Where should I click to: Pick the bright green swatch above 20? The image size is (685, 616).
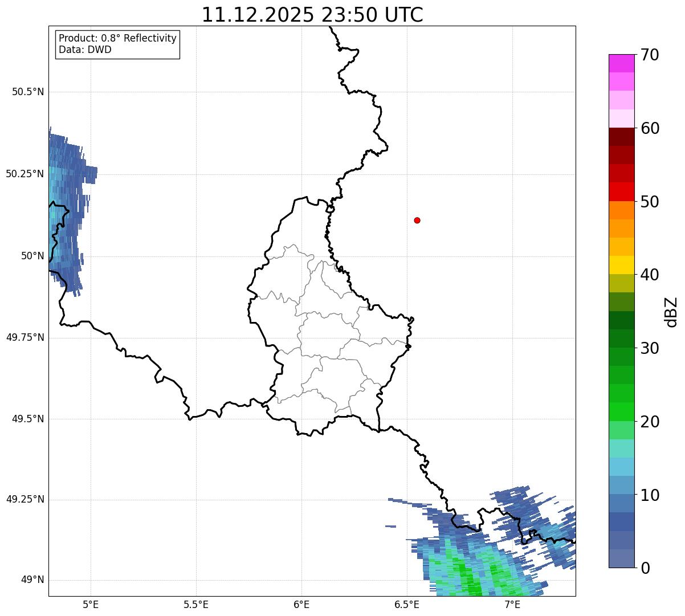tap(622, 412)
